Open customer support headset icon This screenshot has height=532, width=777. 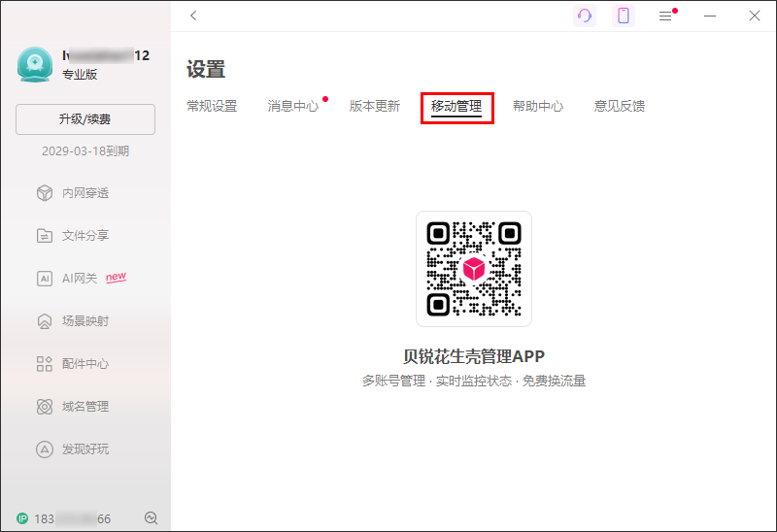tap(585, 16)
